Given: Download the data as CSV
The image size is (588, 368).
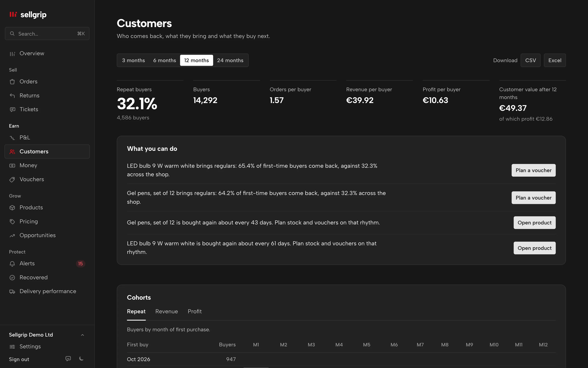Looking at the screenshot, I should click(530, 60).
